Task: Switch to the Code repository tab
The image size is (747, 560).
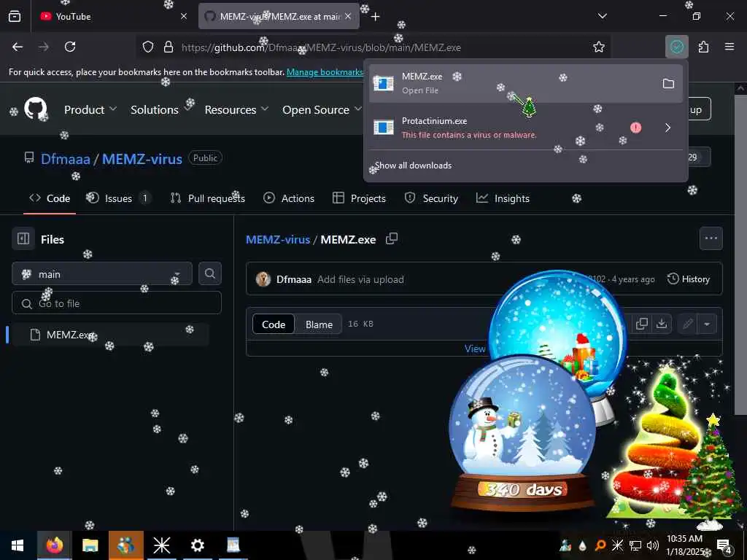Action: click(50, 198)
